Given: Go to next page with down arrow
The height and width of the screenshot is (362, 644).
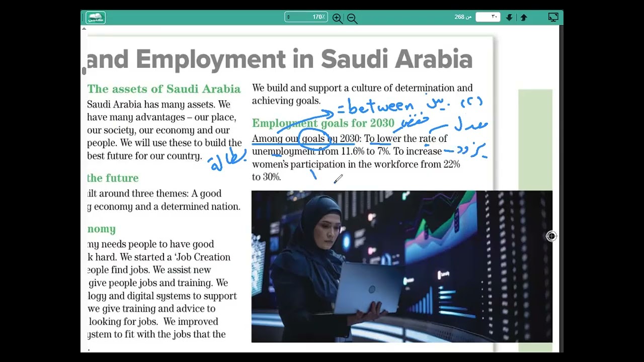Looking at the screenshot, I should (509, 18).
